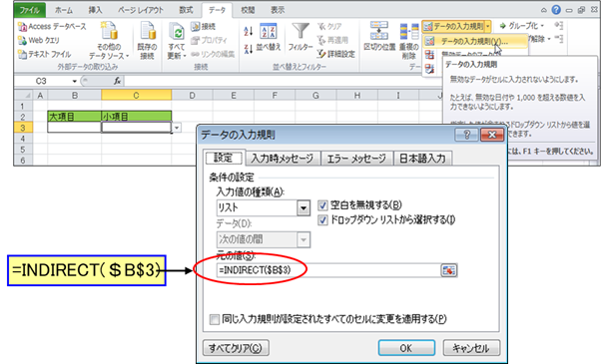Open the dropdown arrow beside cell C3
Viewport: 601px width, 364px height.
coord(177,128)
